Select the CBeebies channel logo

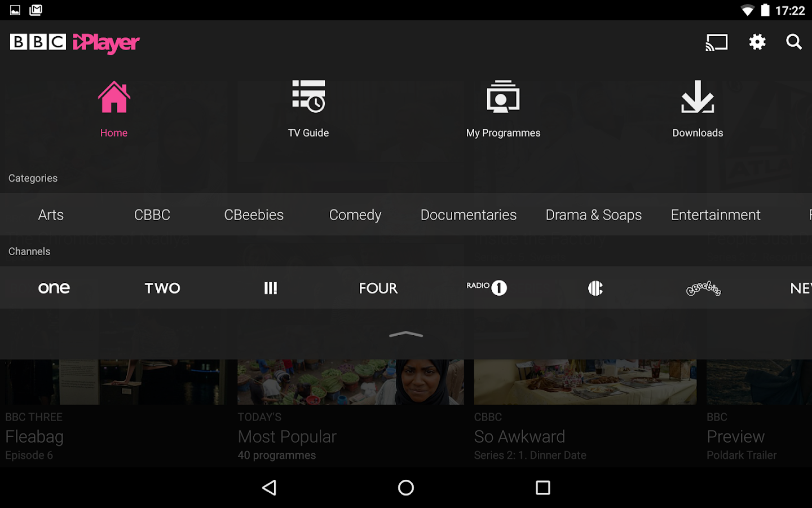pos(704,288)
